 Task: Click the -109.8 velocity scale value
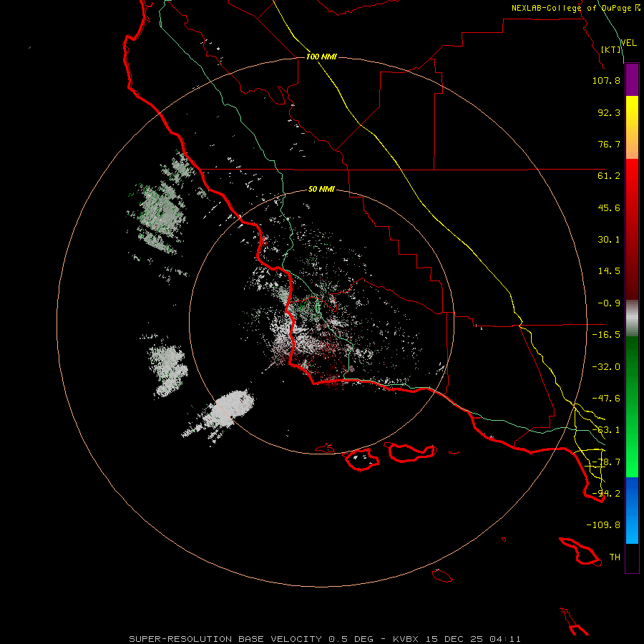[603, 525]
